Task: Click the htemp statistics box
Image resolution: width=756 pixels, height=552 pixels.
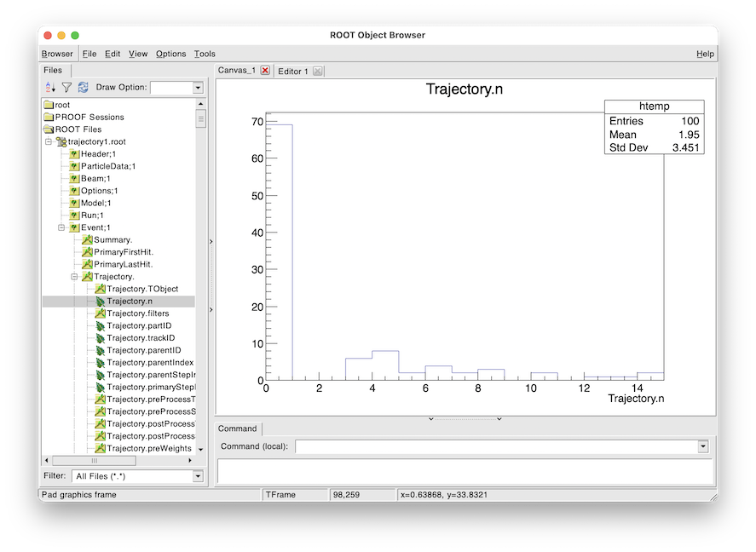Action: [655, 127]
